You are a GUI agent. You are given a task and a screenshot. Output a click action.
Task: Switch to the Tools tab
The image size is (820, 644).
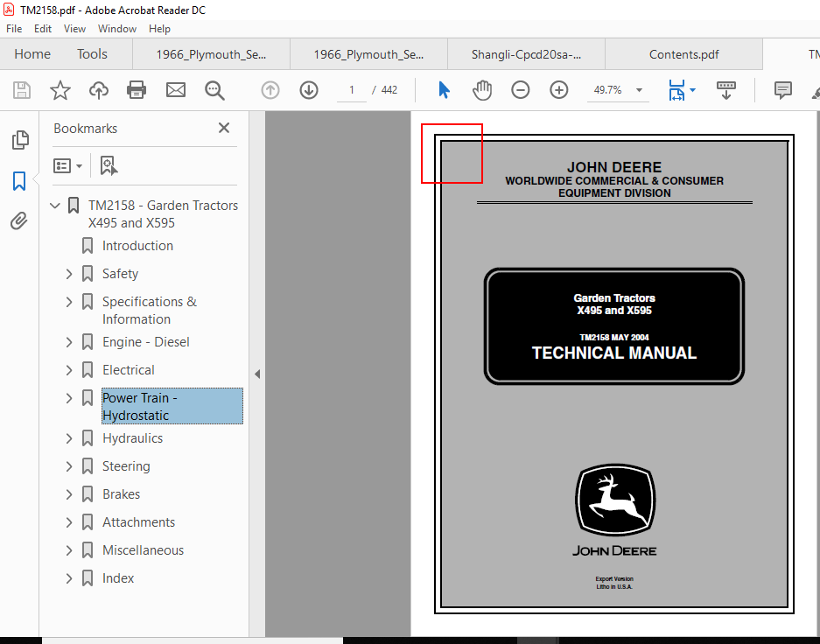tap(92, 54)
